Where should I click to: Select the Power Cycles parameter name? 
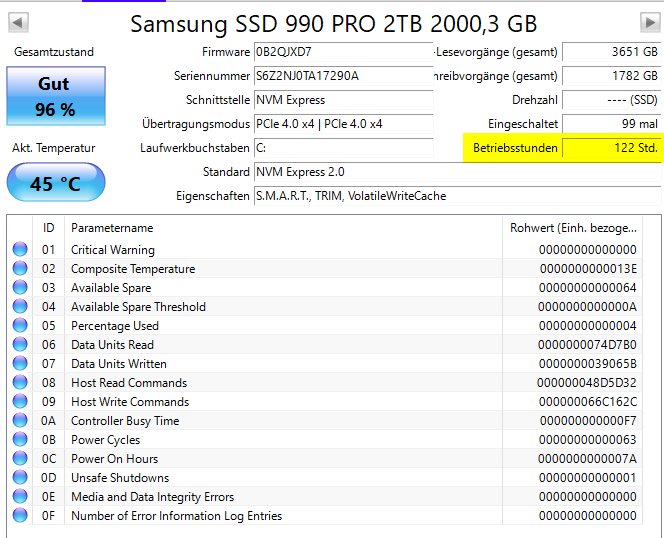click(x=105, y=440)
